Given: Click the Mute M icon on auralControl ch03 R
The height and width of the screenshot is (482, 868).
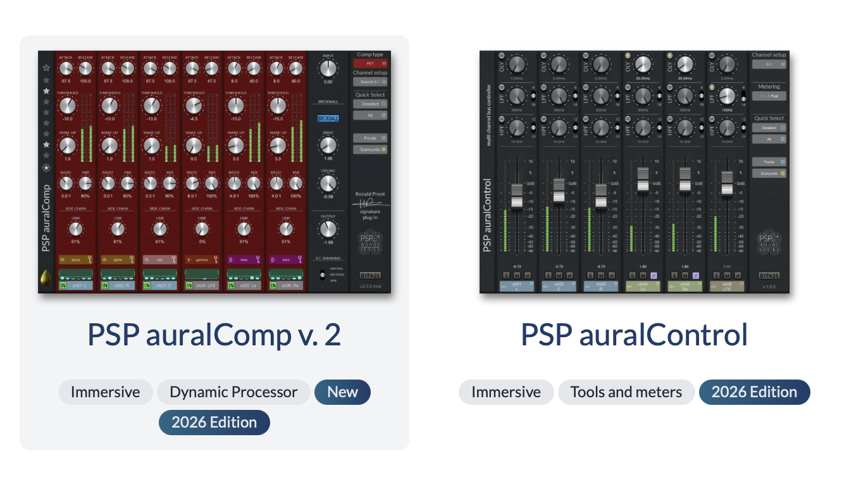Looking at the screenshot, I should pyautogui.click(x=601, y=275).
